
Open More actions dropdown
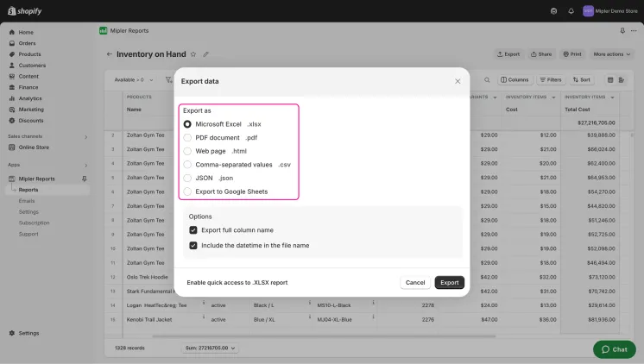click(x=611, y=54)
